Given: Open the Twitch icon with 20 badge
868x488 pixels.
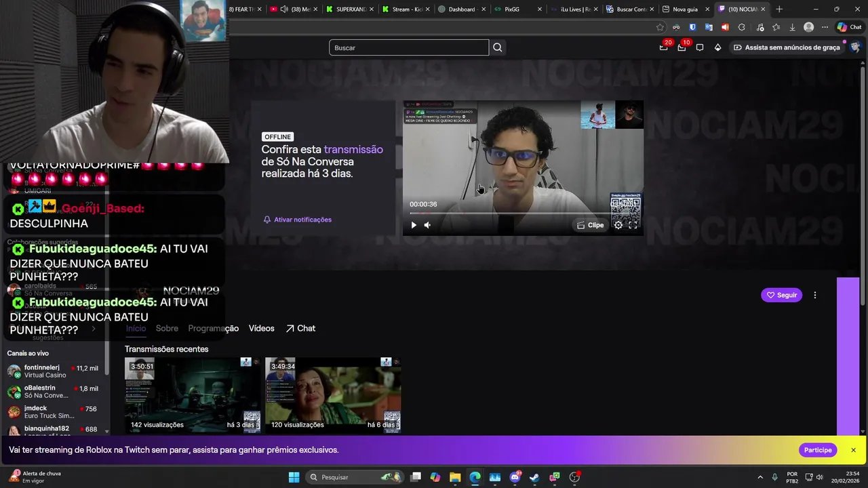Looking at the screenshot, I should [664, 47].
